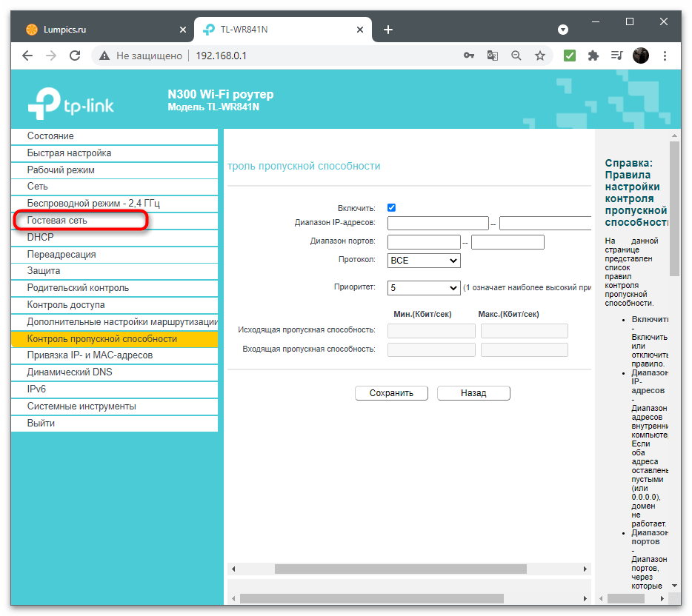The width and height of the screenshot is (692, 616).
Task: Open the not-secure warning icon in address bar
Action: [x=104, y=56]
